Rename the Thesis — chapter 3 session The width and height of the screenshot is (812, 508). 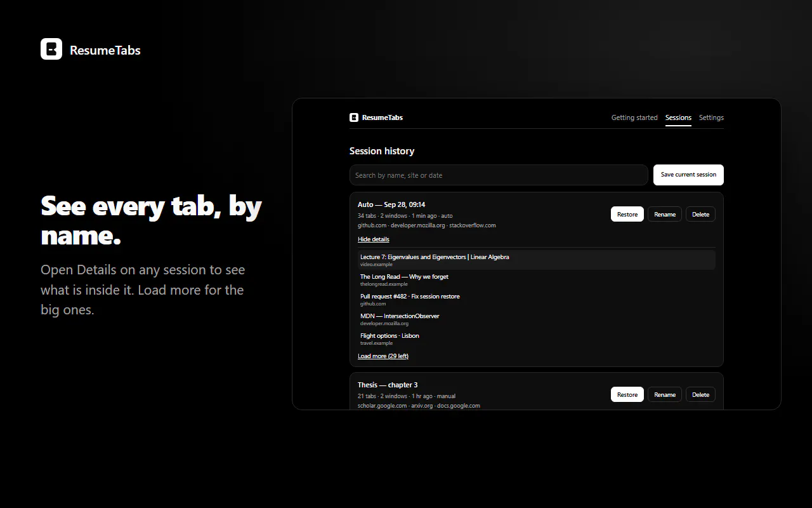tap(665, 395)
